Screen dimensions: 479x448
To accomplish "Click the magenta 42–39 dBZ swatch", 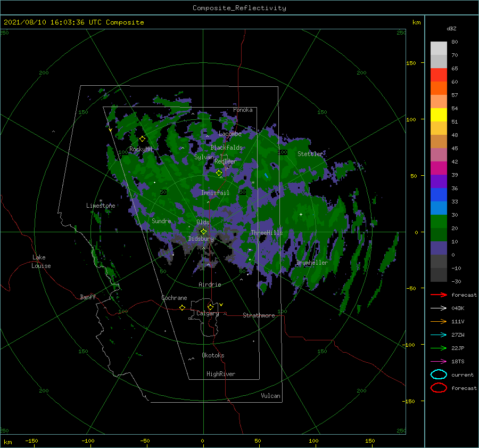I will click(439, 168).
